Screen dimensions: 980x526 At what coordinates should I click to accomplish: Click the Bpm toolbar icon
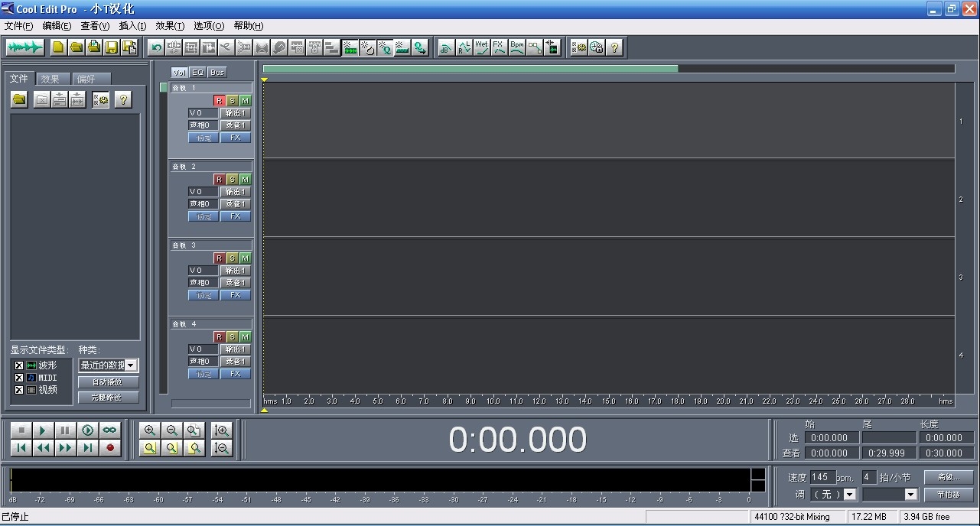(x=517, y=47)
